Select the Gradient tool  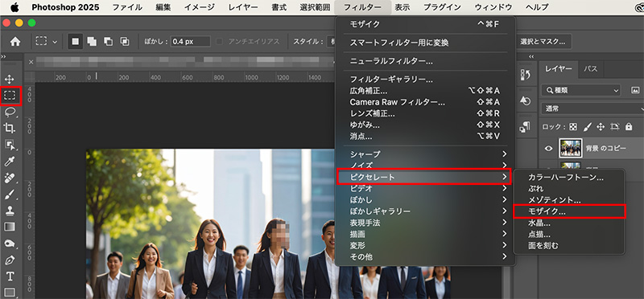10,227
